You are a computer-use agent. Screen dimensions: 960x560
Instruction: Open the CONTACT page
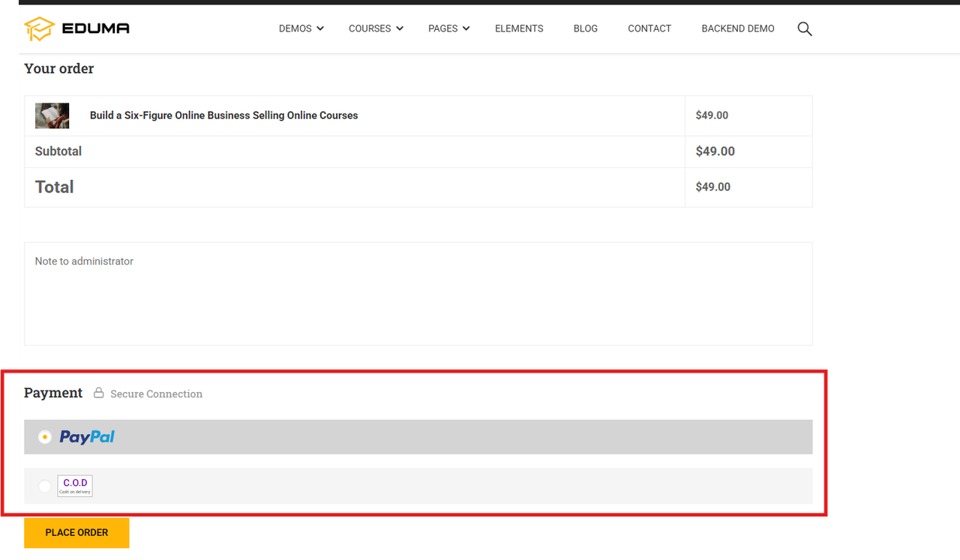tap(649, 28)
